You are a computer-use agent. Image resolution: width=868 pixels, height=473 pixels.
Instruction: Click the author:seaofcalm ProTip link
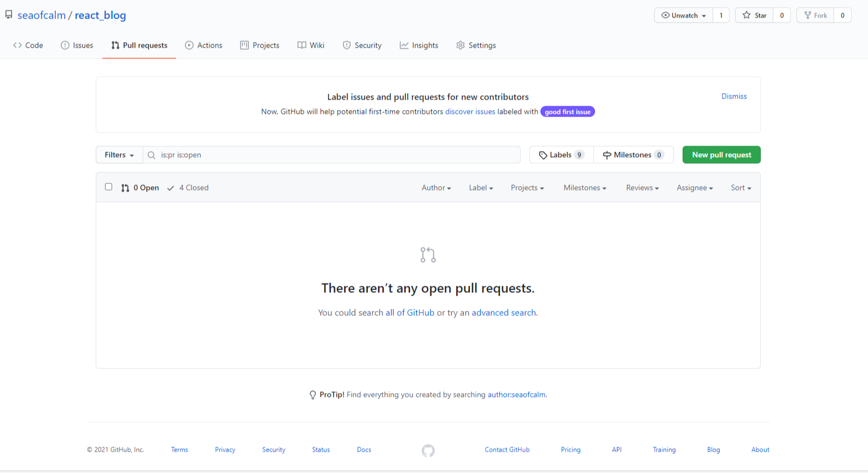(517, 395)
